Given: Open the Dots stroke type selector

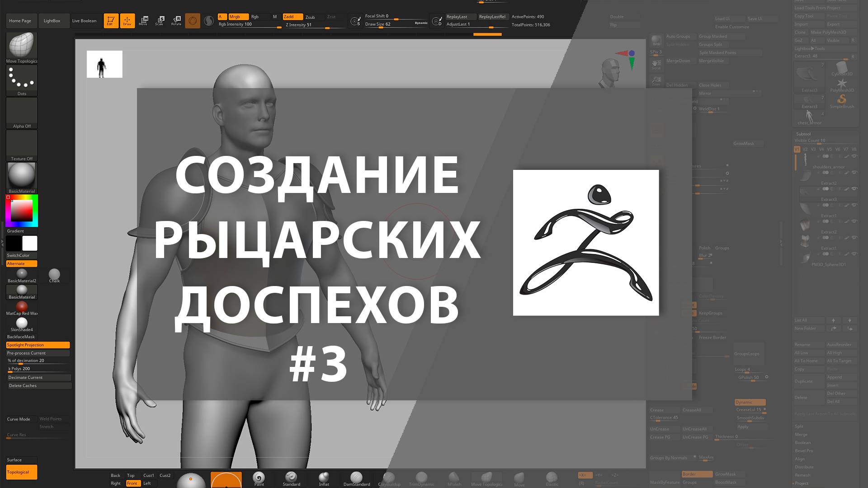Looking at the screenshot, I should pos(22,80).
